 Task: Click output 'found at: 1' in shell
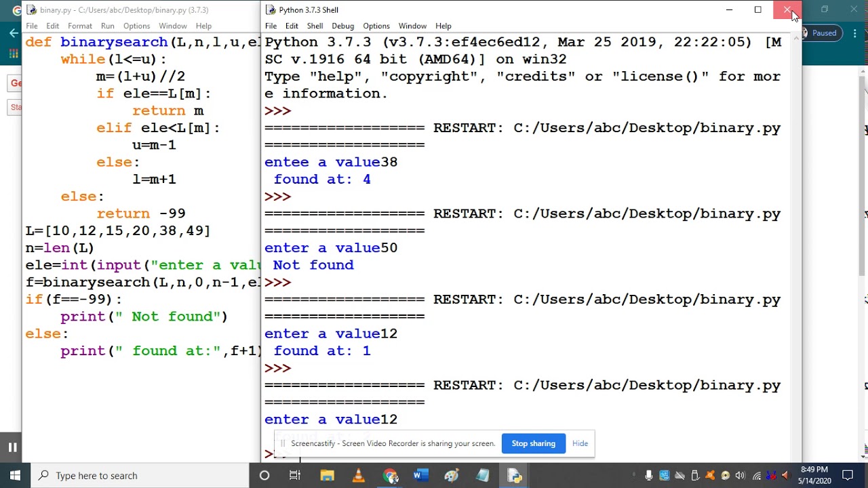coord(322,351)
